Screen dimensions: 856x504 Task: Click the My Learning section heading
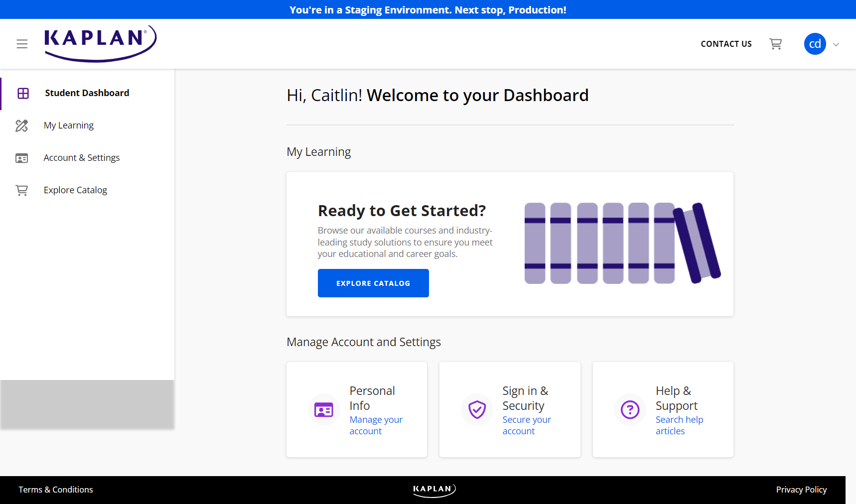(319, 152)
